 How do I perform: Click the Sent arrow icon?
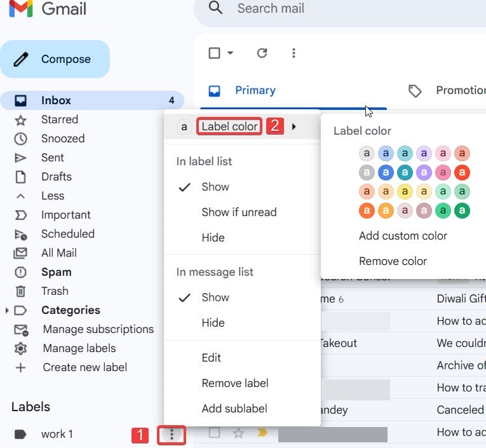21,158
